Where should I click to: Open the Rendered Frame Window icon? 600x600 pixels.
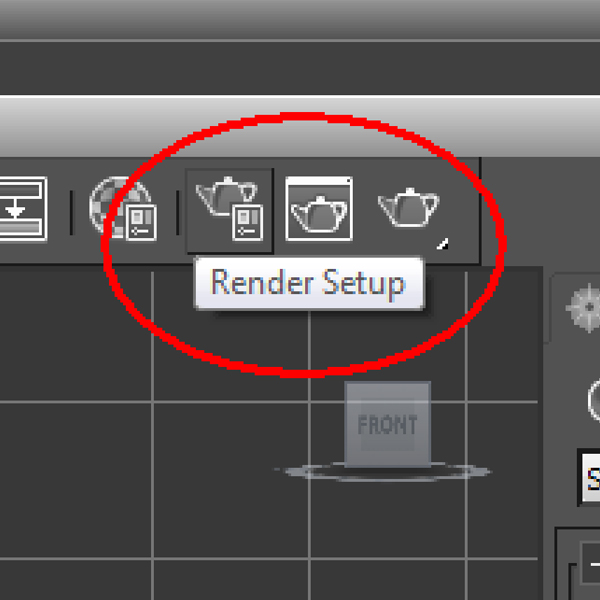click(x=319, y=209)
